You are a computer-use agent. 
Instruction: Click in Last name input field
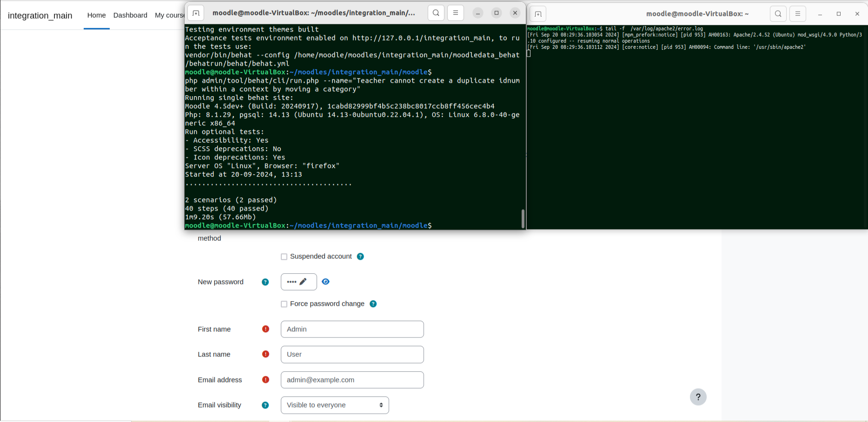(x=352, y=354)
